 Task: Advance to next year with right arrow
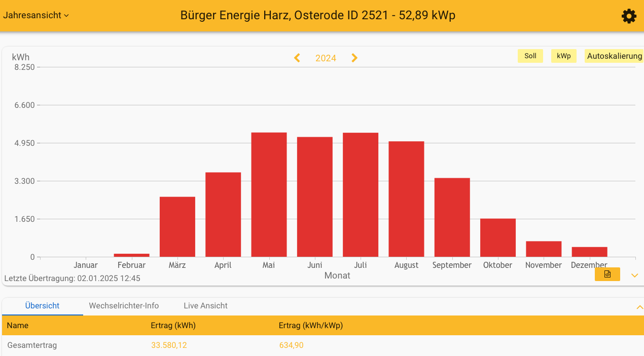coord(354,58)
